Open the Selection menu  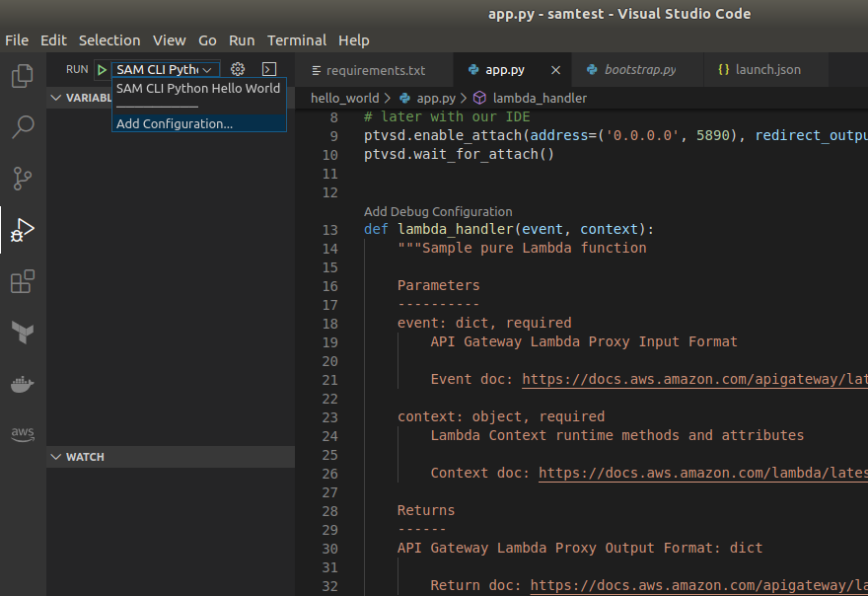[x=109, y=40]
